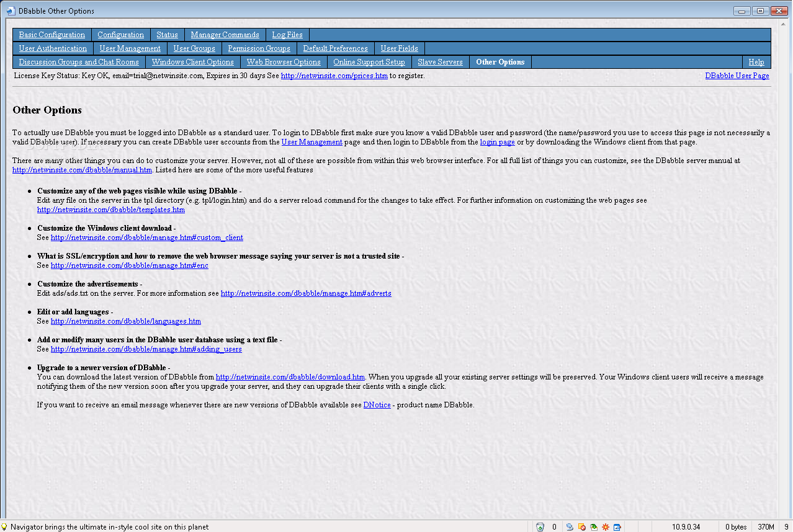Open the dbabble/languages.htm link
793x532 pixels.
click(126, 321)
